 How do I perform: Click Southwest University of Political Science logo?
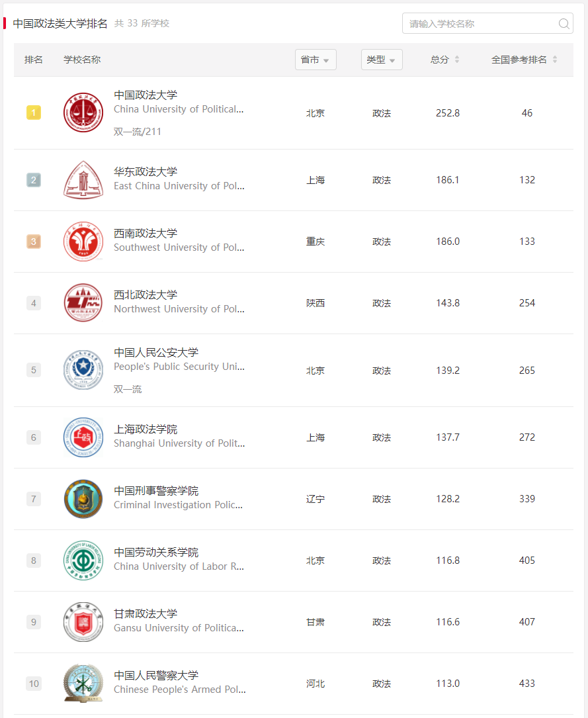(83, 242)
